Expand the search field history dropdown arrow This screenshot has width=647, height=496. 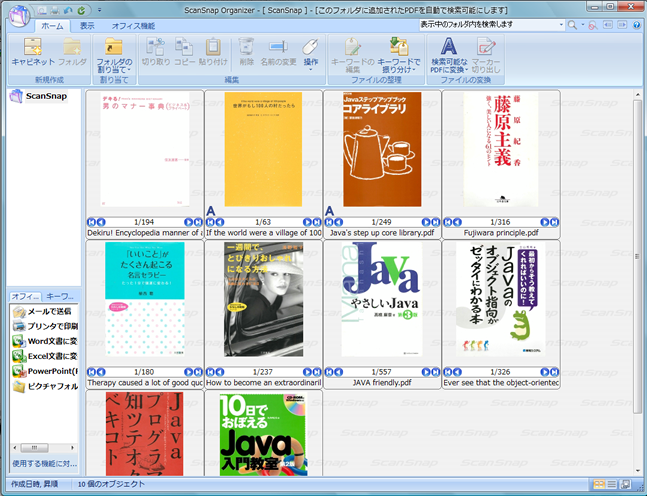point(561,25)
